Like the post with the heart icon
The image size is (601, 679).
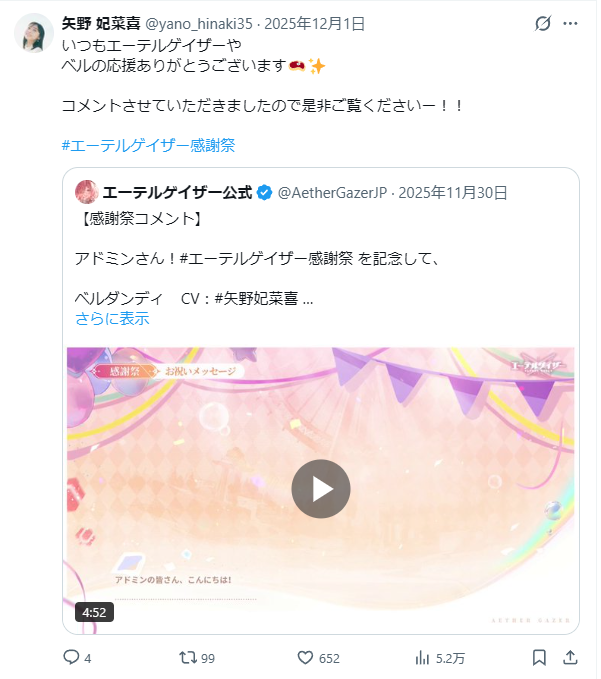[x=305, y=657]
